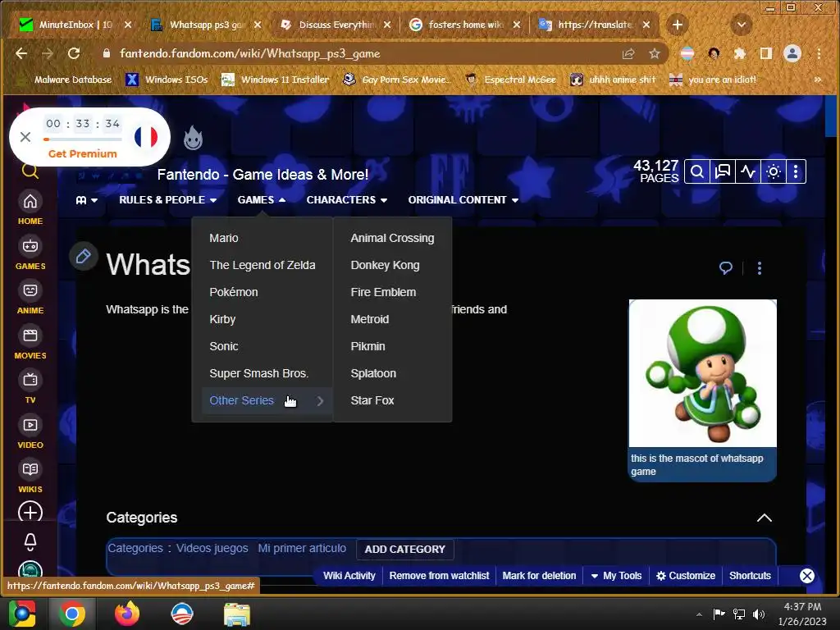The width and height of the screenshot is (840, 630).
Task: Open Videos juegos category link
Action: 212,548
